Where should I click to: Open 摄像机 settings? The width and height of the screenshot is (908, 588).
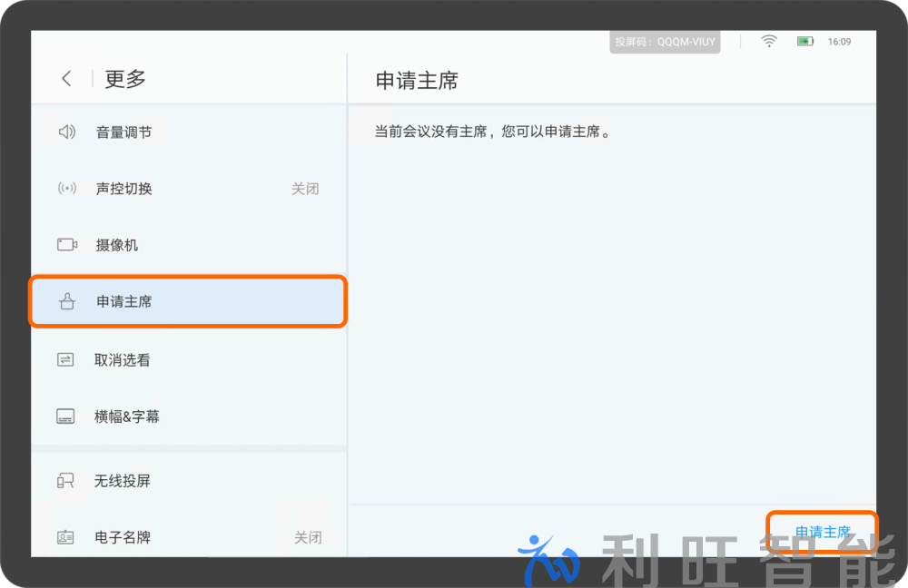189,245
